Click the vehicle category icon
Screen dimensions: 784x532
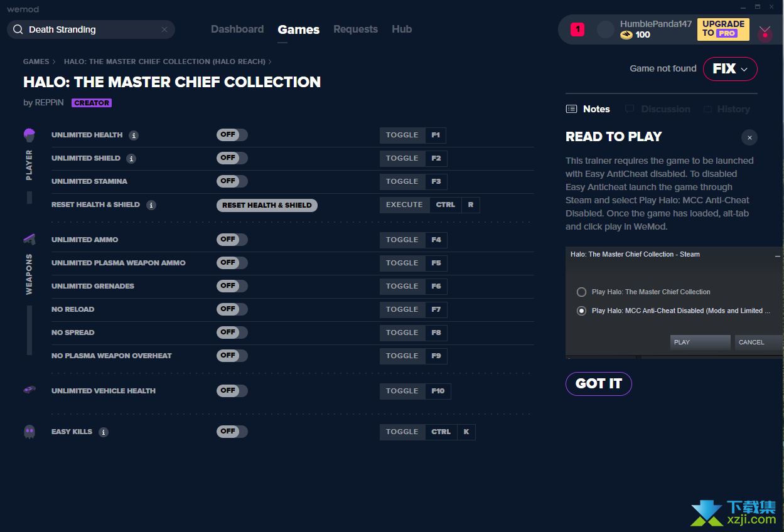[x=29, y=390]
